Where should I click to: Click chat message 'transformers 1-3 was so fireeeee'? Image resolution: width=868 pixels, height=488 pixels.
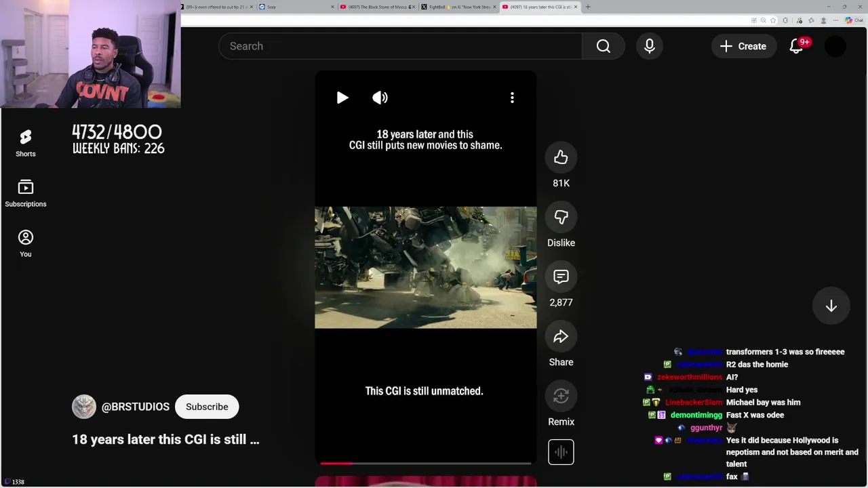pyautogui.click(x=785, y=352)
